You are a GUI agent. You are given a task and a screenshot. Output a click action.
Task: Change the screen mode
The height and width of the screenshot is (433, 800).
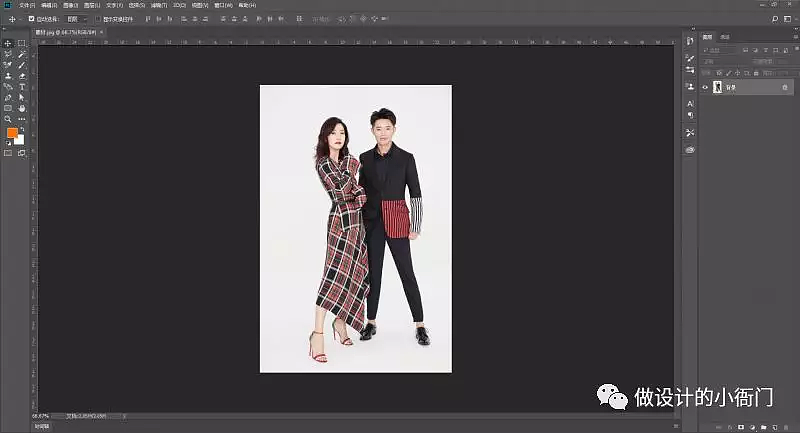(21, 153)
